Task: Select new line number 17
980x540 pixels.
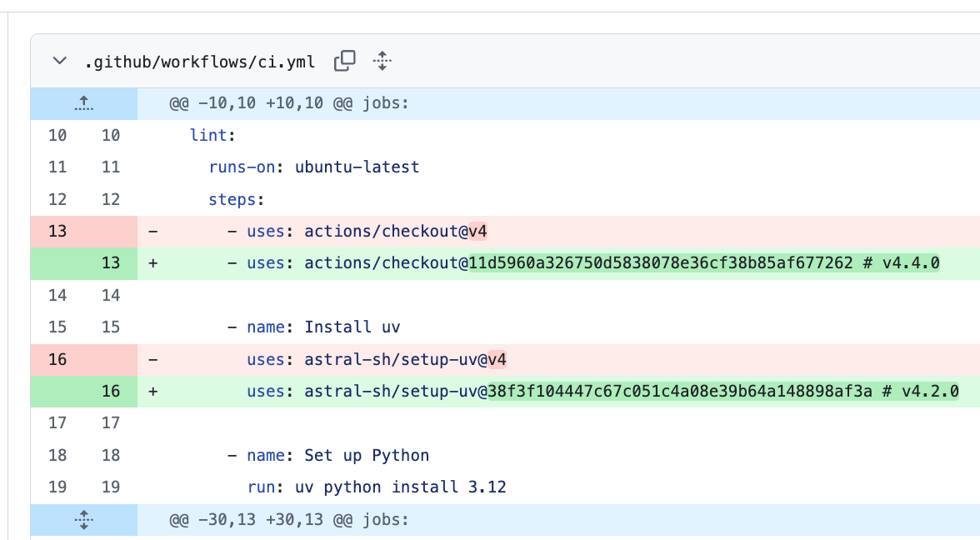Action: tap(111, 423)
